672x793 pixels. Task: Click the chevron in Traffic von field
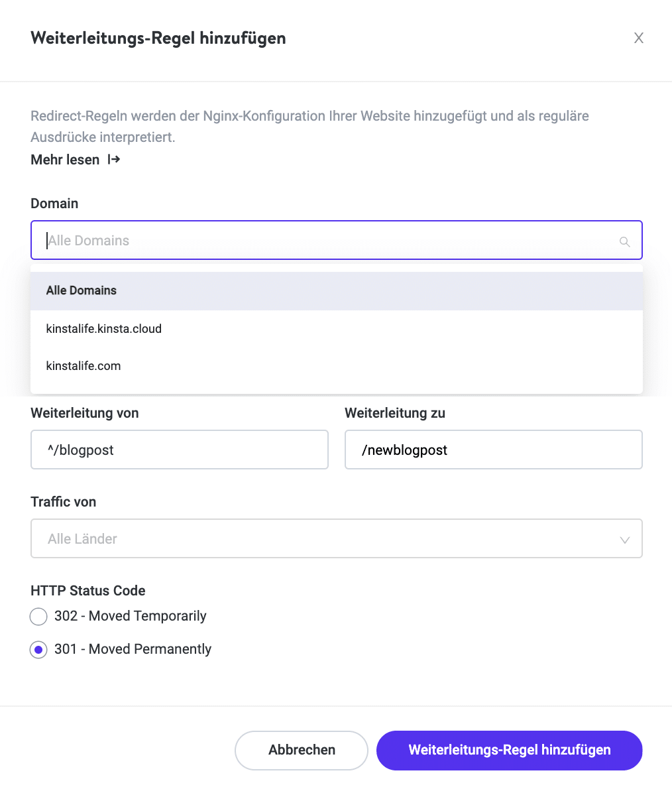click(624, 540)
